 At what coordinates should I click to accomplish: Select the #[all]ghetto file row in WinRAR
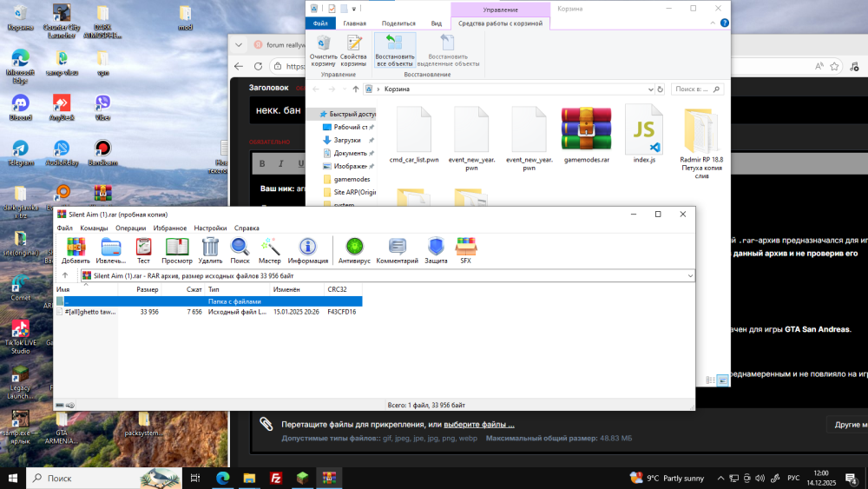click(208, 312)
